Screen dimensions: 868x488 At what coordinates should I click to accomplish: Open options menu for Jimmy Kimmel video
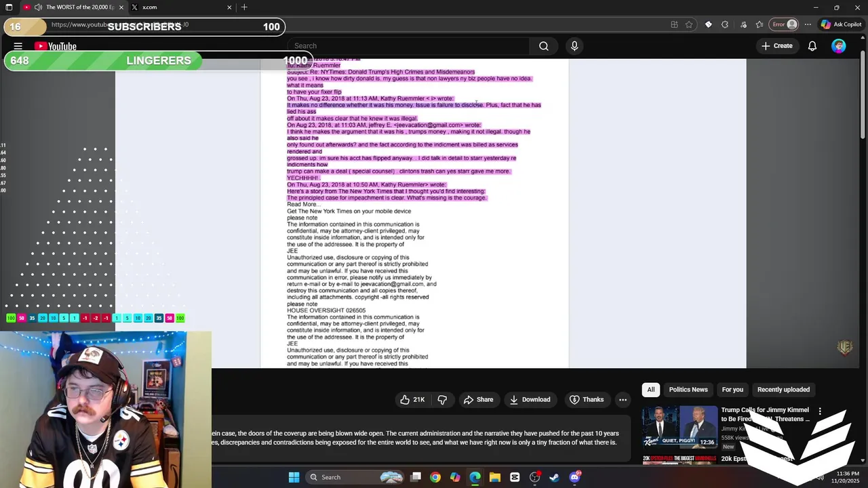(820, 411)
